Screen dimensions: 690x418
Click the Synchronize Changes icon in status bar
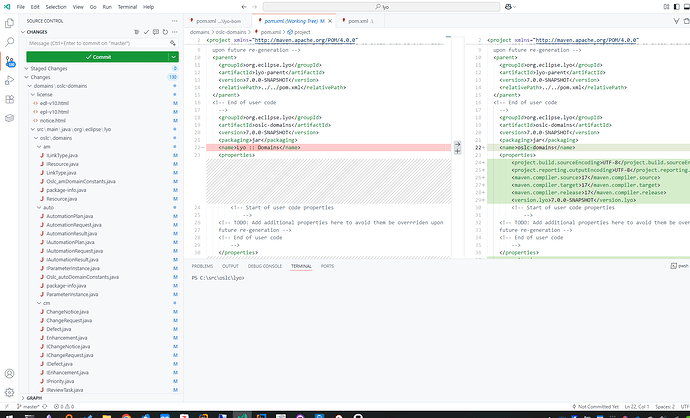(x=45, y=407)
